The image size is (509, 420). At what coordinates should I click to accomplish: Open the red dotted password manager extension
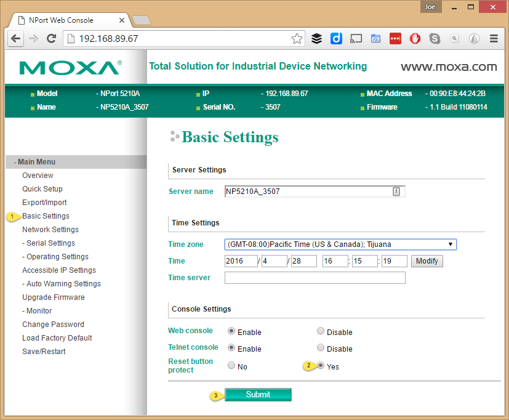point(395,39)
